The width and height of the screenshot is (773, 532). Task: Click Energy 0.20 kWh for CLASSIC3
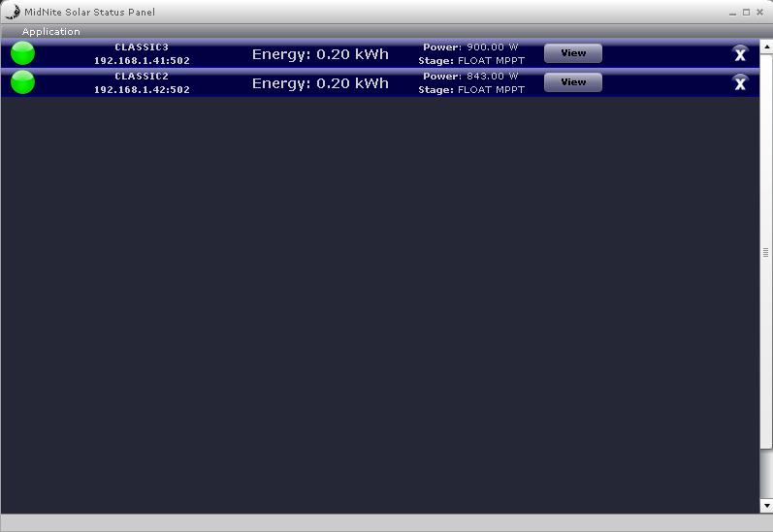pos(320,54)
